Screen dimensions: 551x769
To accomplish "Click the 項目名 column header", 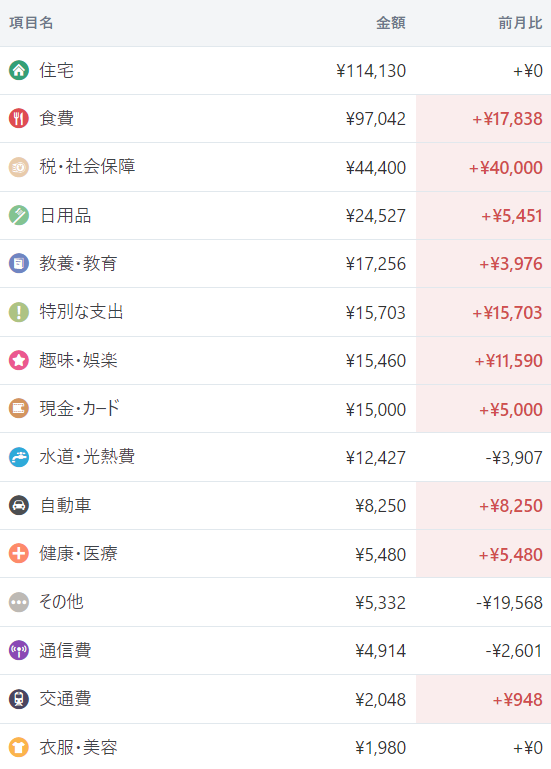I will click(x=31, y=23).
